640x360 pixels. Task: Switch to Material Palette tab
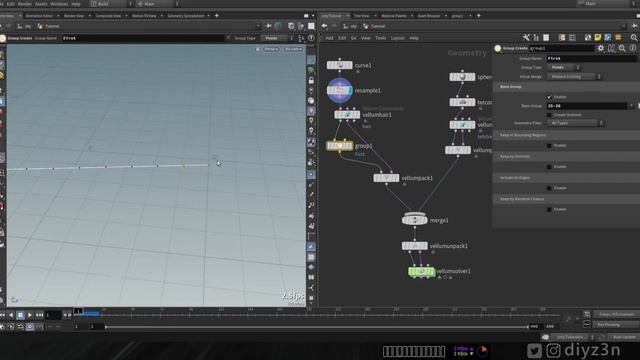coord(394,16)
